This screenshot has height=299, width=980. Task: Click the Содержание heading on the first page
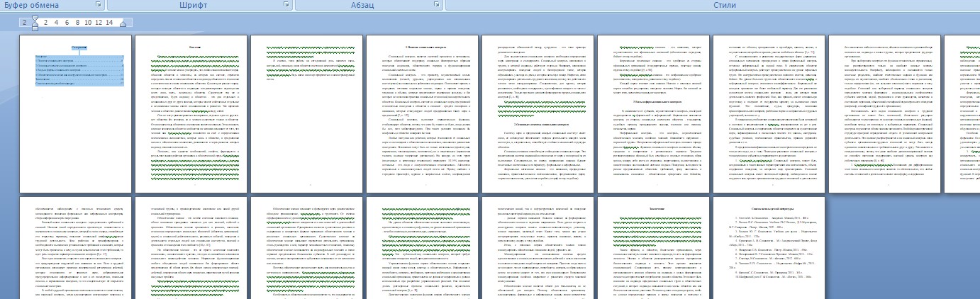[79, 48]
